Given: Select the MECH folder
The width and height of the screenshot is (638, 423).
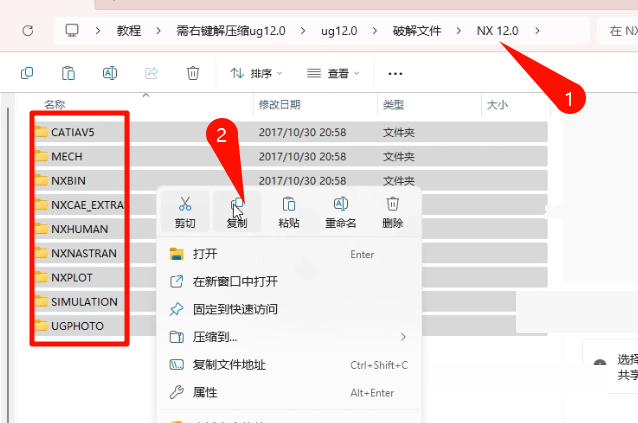Looking at the screenshot, I should pyautogui.click(x=66, y=157).
